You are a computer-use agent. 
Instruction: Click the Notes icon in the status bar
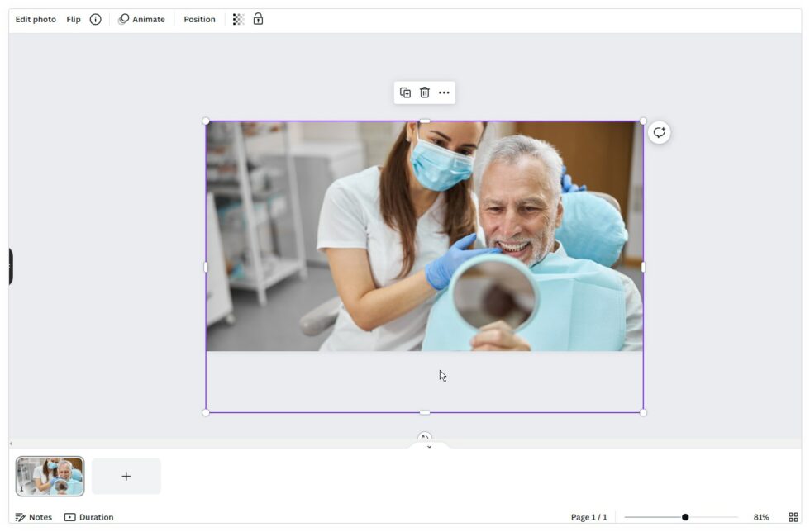click(22, 517)
